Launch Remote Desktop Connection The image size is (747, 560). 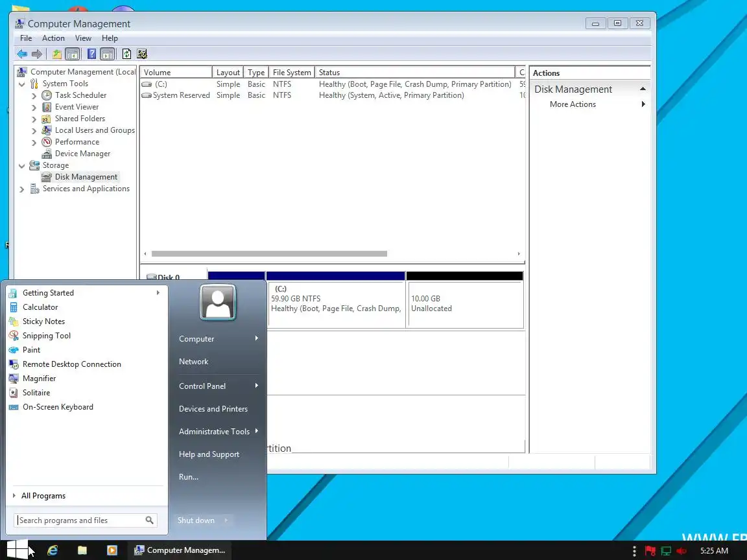pyautogui.click(x=71, y=364)
